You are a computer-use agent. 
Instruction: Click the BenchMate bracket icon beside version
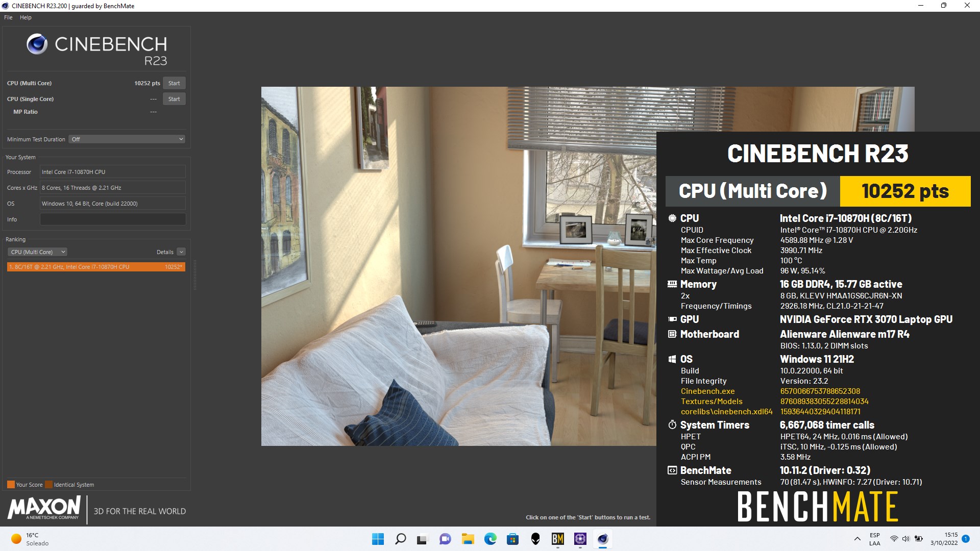672,470
